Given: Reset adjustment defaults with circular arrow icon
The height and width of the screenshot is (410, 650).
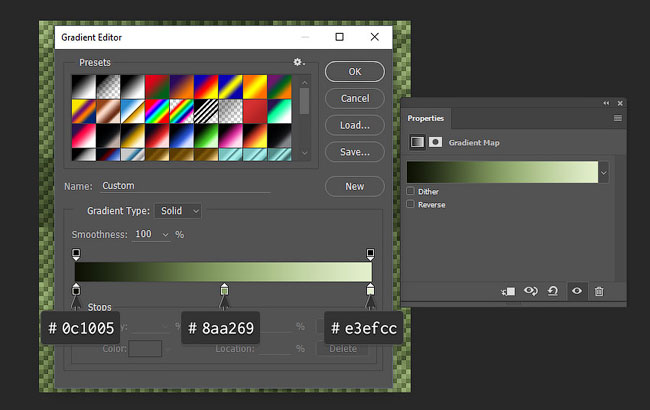Looking at the screenshot, I should 553,291.
